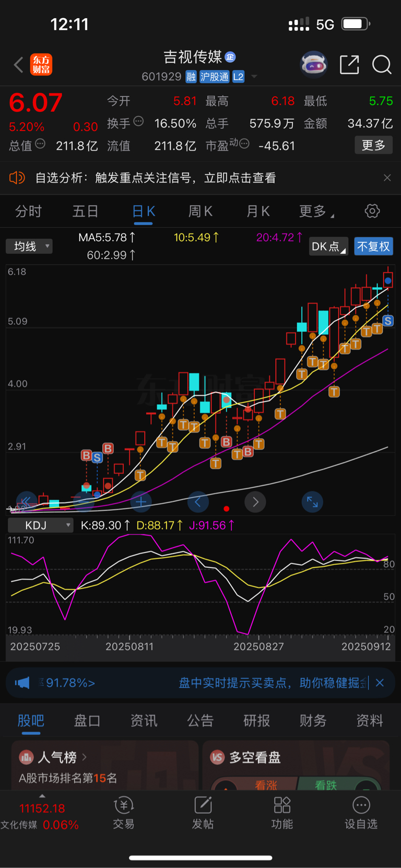Tap the red 6.07 current price
This screenshot has width=401, height=868.
point(36,102)
